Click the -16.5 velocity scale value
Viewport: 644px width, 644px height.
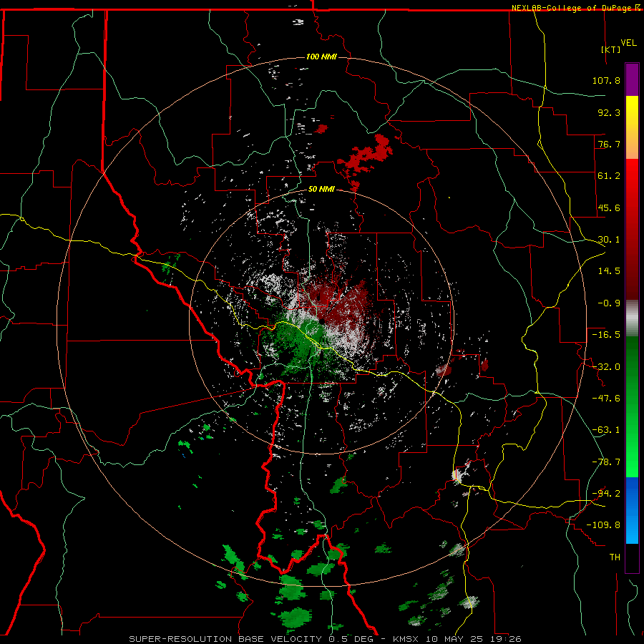(x=606, y=335)
